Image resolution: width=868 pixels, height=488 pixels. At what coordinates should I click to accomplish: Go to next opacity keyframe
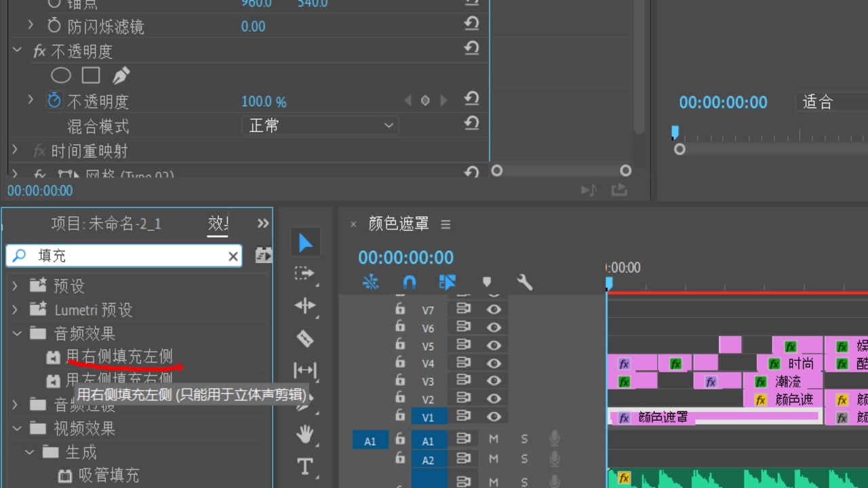click(x=443, y=101)
